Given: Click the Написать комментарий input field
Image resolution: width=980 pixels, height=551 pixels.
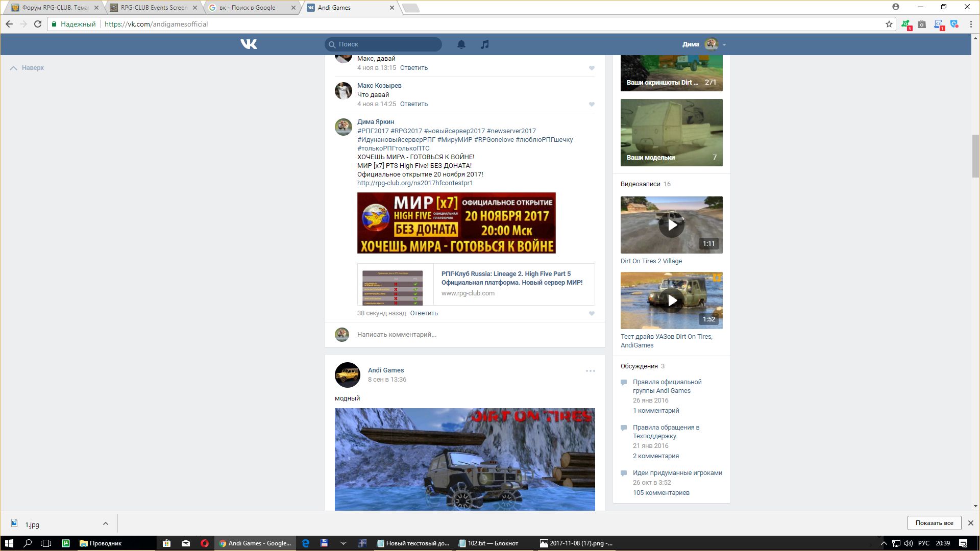Looking at the screenshot, I should point(396,335).
